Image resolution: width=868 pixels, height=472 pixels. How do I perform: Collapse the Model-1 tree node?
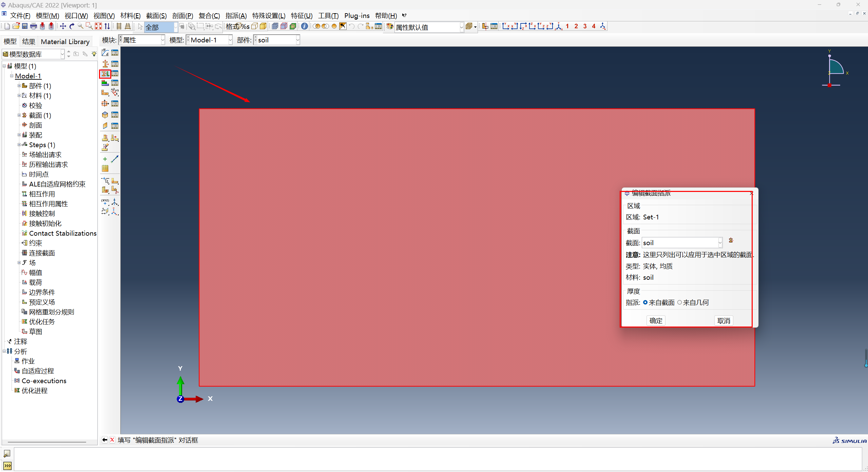12,76
